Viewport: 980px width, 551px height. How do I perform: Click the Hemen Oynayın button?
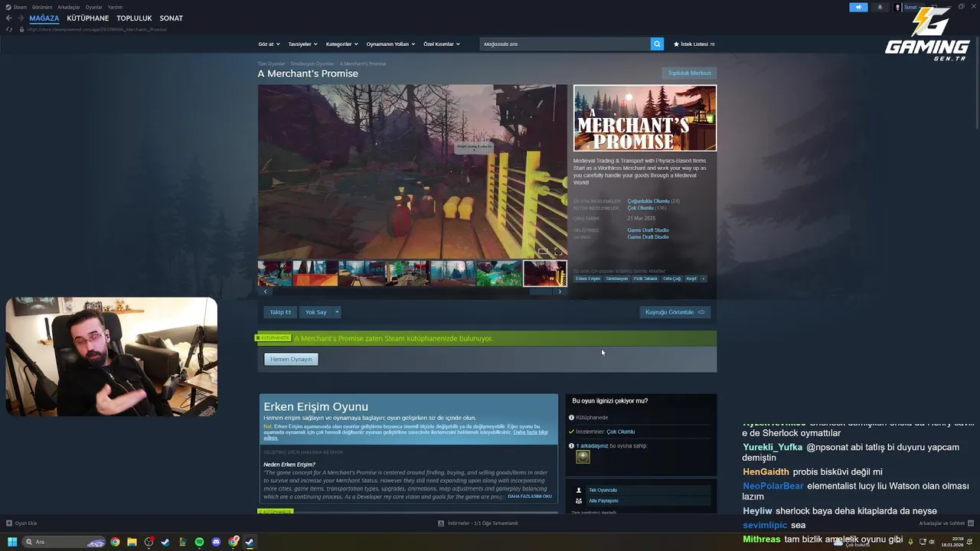(x=291, y=359)
